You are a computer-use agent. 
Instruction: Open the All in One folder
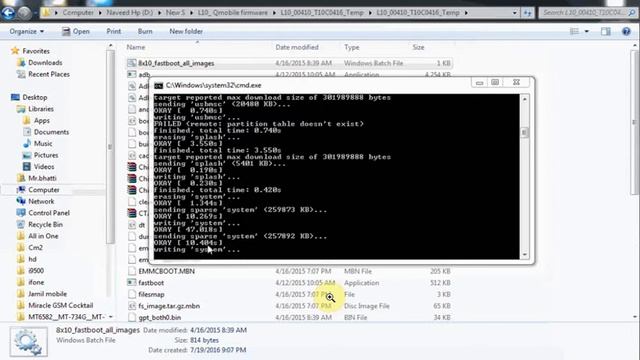pyautogui.click(x=43, y=236)
